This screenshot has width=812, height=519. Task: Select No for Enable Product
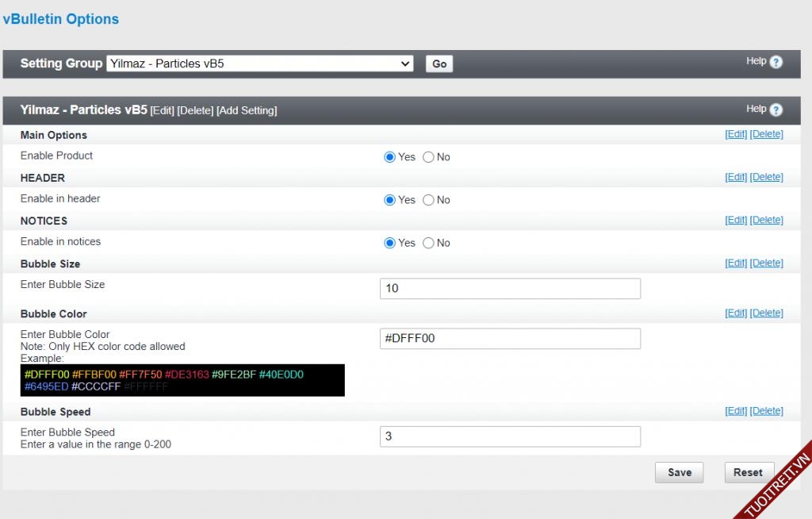coord(429,157)
